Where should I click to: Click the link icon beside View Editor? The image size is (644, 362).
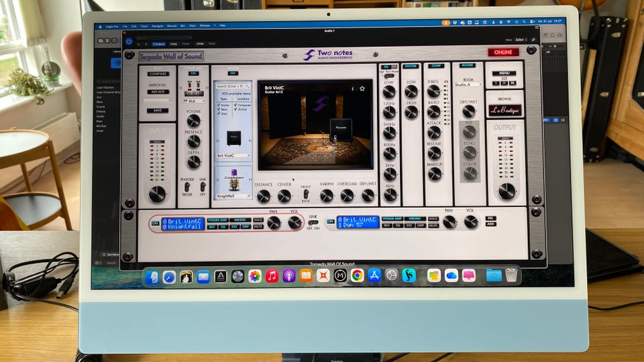click(x=533, y=40)
